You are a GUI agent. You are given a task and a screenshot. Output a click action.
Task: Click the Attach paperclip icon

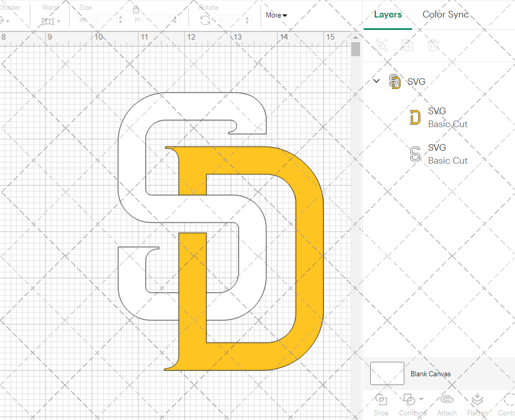pyautogui.click(x=447, y=400)
